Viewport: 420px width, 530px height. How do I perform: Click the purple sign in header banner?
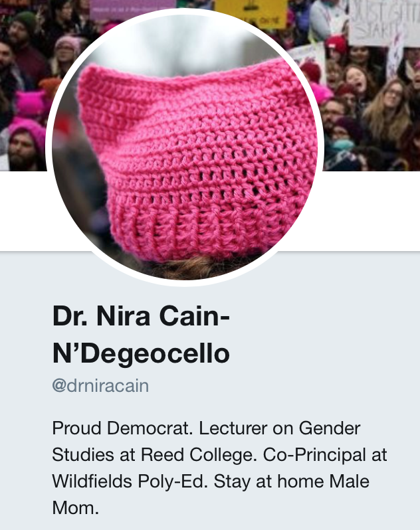(x=132, y=9)
